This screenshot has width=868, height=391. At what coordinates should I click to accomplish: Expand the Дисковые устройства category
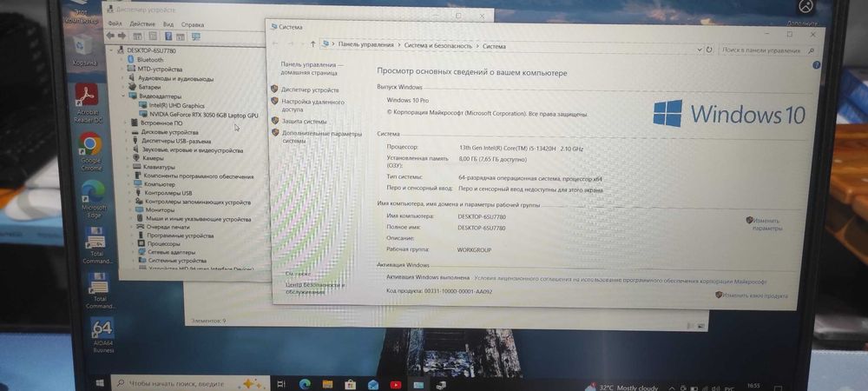tap(128, 132)
